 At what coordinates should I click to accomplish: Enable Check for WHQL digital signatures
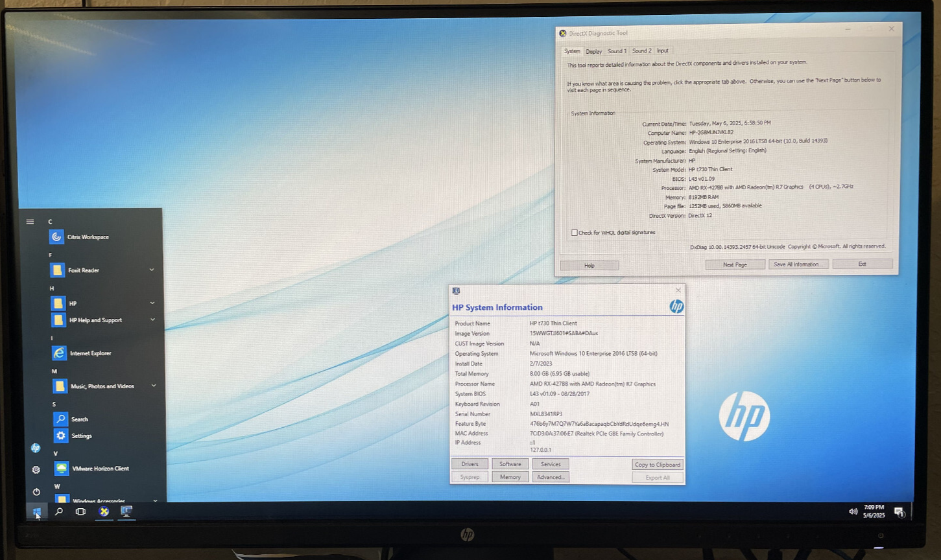[x=574, y=233]
